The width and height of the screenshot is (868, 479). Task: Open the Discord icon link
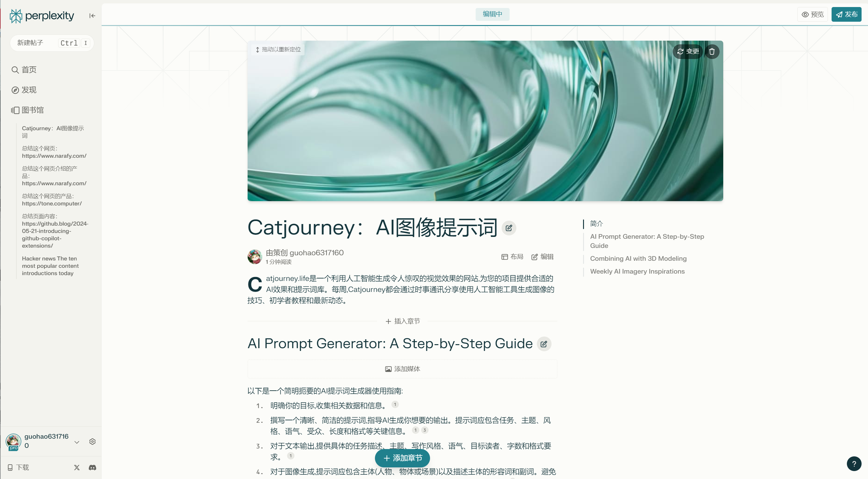tap(92, 467)
